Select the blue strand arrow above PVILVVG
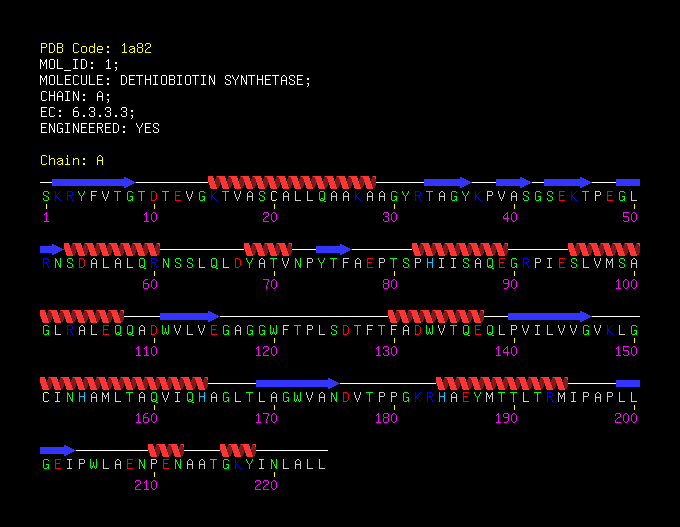680x527 pixels. pyautogui.click(x=549, y=316)
